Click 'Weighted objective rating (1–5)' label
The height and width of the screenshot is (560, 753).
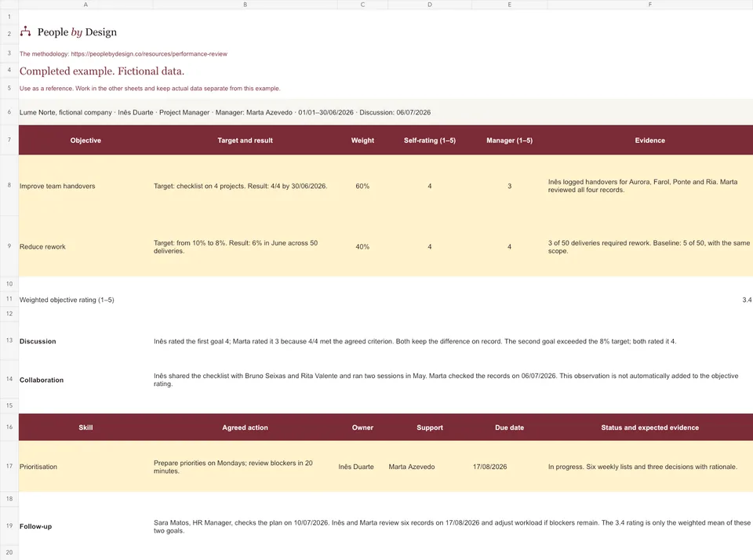pos(67,300)
